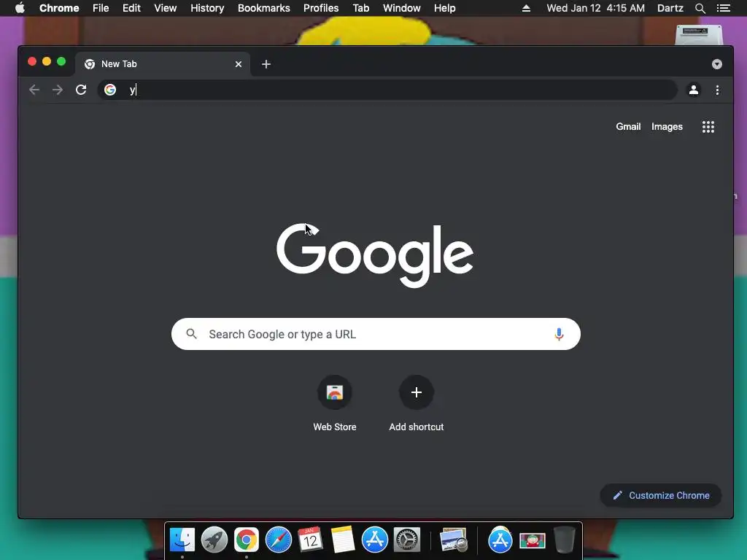This screenshot has height=560, width=747.
Task: Click the address bar text field
Action: [x=387, y=90]
